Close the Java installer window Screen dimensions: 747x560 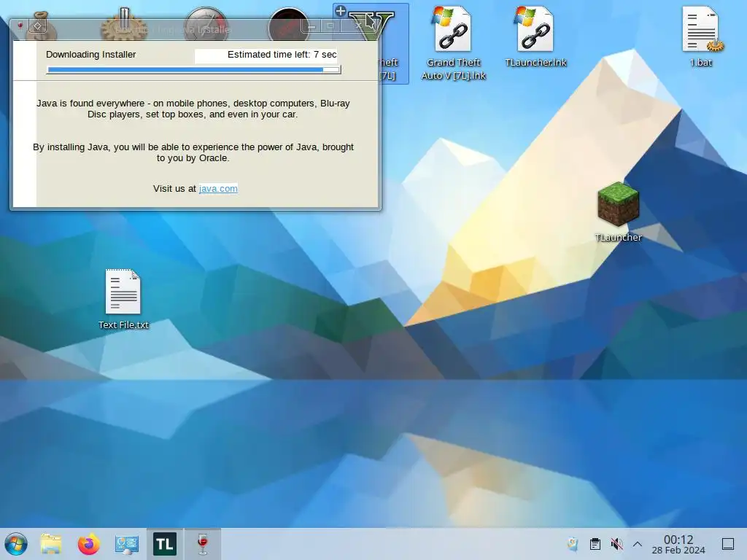[358, 26]
